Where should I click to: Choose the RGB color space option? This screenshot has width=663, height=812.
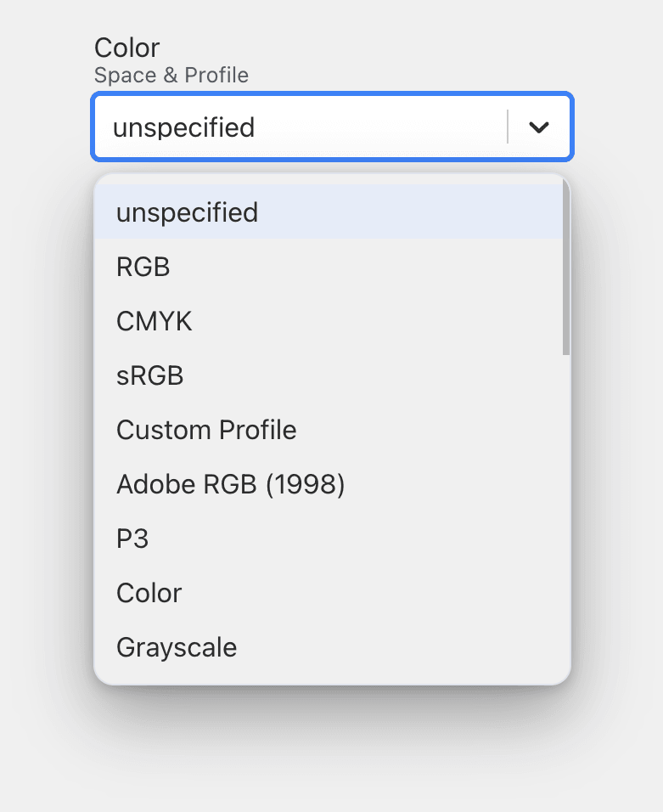(x=143, y=267)
